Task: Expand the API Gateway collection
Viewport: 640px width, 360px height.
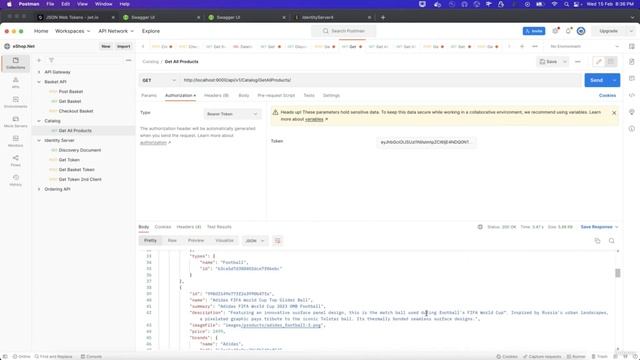Action: 39,72
